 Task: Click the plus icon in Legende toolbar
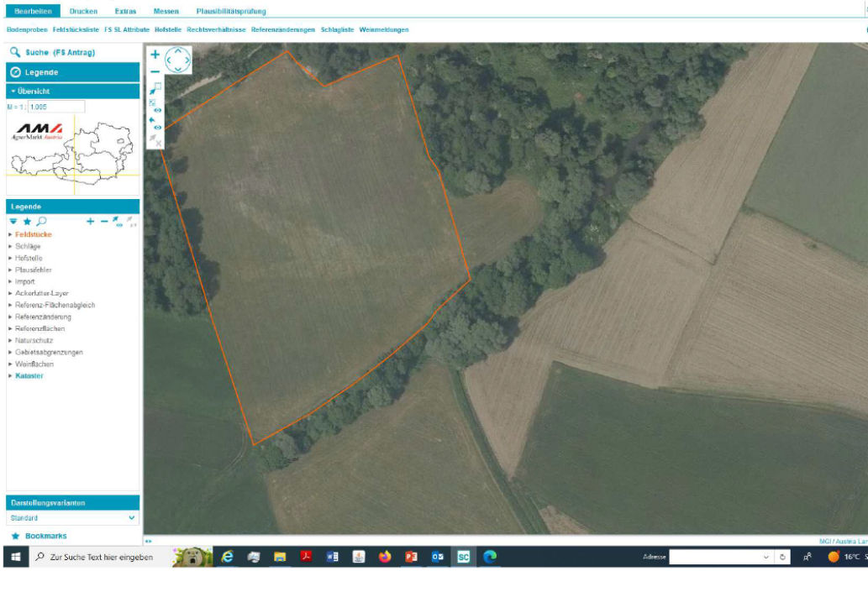click(91, 222)
